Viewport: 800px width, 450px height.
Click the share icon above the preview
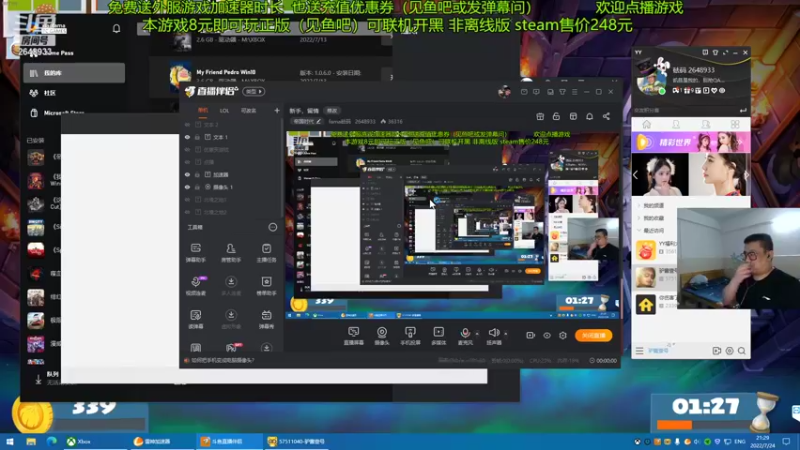click(x=606, y=116)
